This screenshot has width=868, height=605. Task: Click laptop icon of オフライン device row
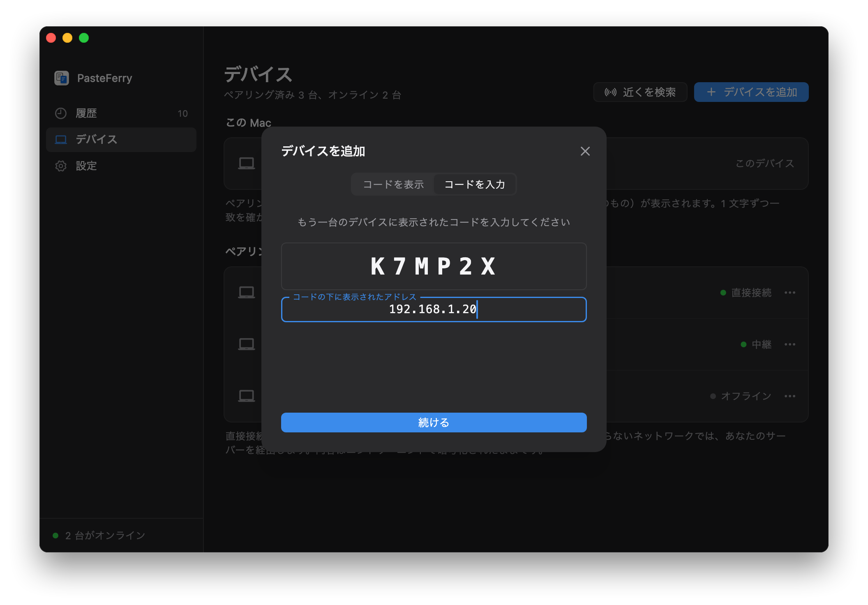(x=247, y=396)
